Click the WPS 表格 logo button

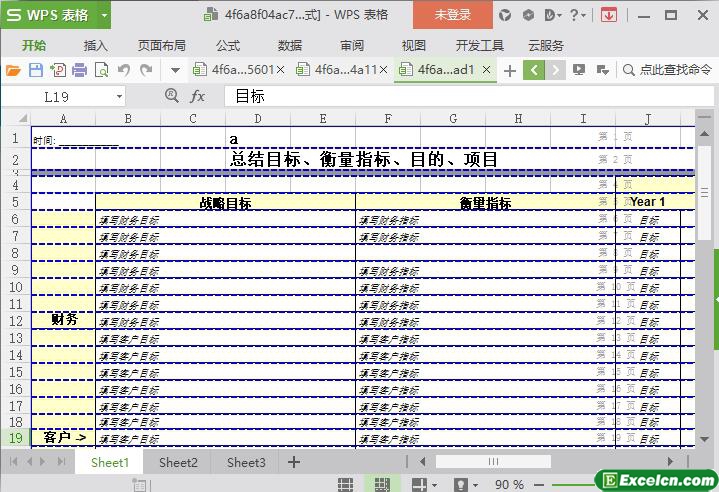point(49,15)
